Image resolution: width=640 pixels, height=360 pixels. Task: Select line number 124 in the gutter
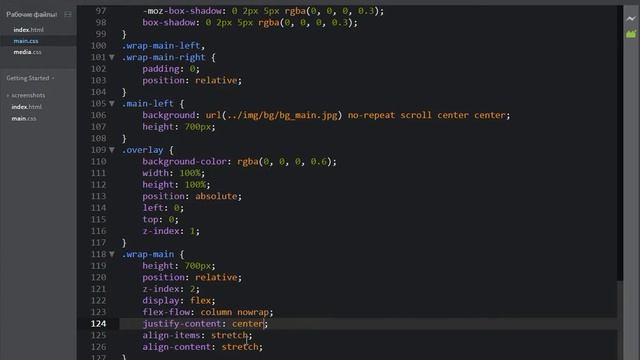(x=98, y=324)
